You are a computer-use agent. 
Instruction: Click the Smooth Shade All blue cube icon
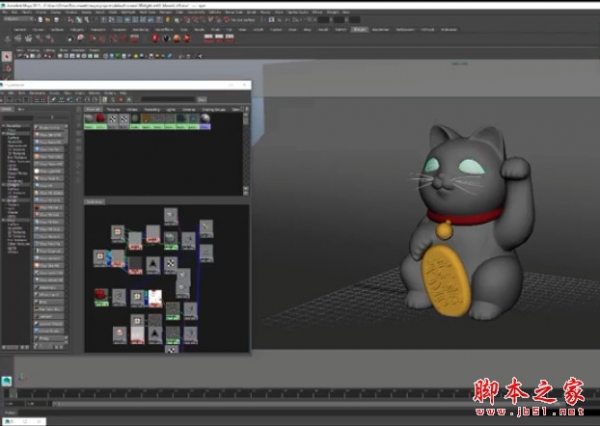(x=112, y=56)
